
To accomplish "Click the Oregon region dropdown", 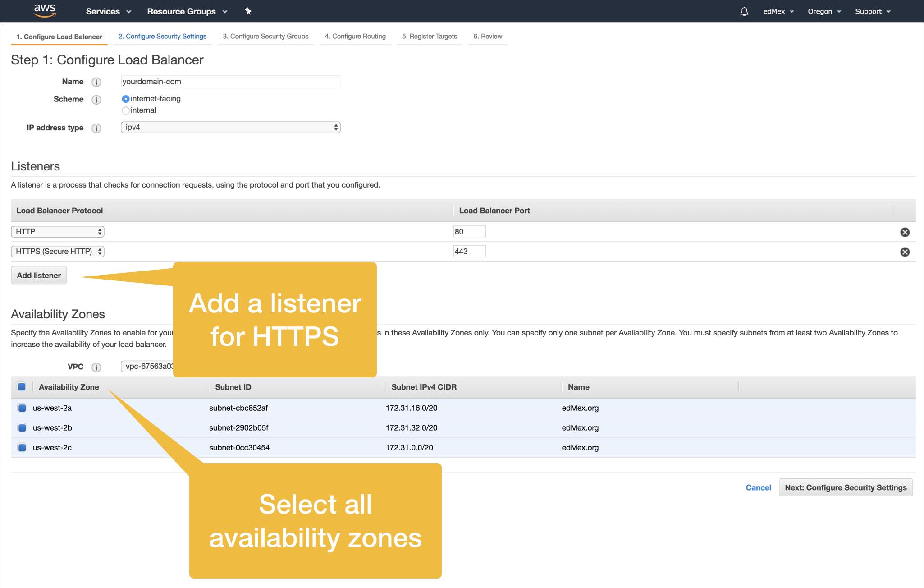I will 824,11.
